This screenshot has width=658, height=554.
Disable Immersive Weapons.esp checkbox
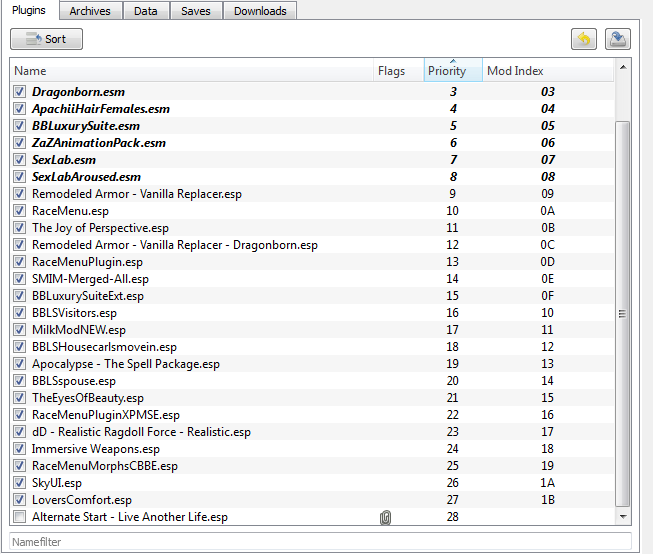click(x=19, y=449)
